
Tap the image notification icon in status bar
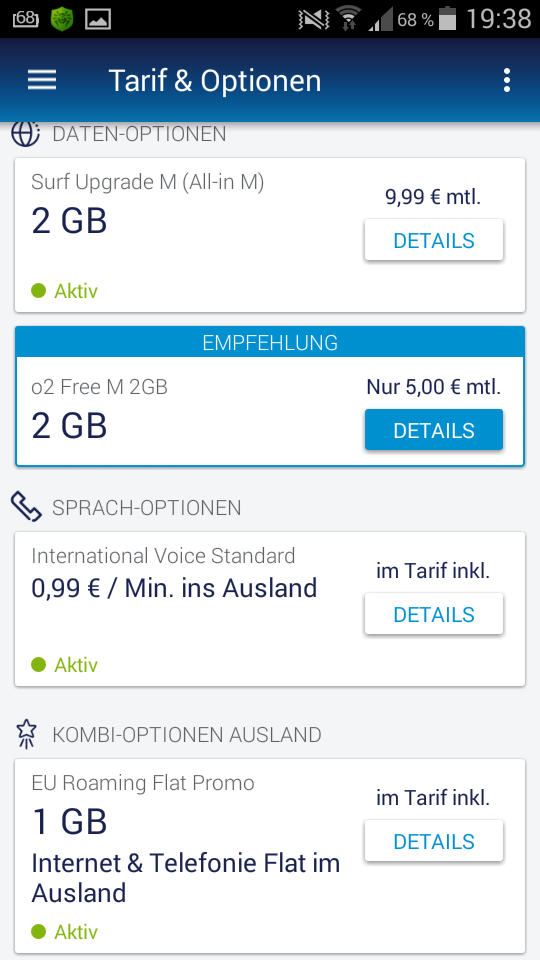[98, 20]
